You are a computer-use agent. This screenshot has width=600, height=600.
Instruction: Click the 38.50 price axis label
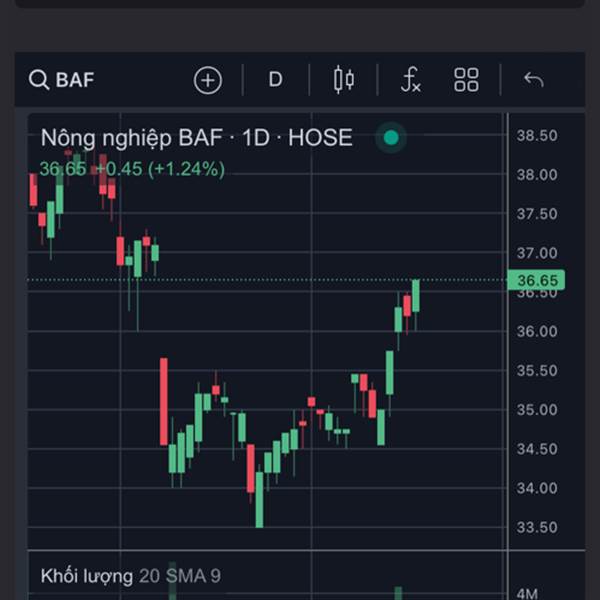pos(537,136)
